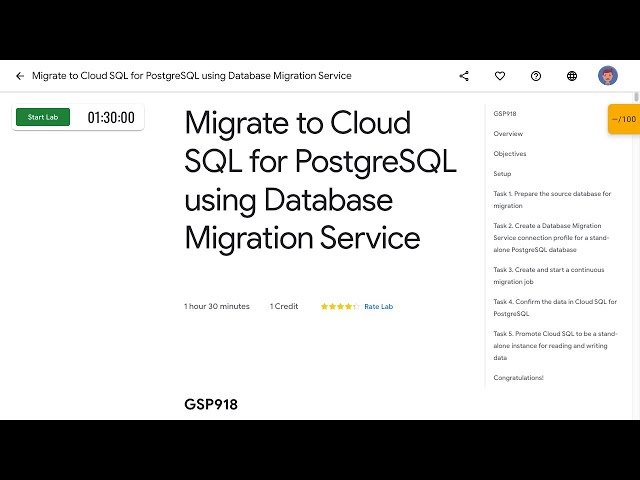
Task: Open Task 5 Promote Cloud SQL to stand-alone
Action: click(x=555, y=345)
